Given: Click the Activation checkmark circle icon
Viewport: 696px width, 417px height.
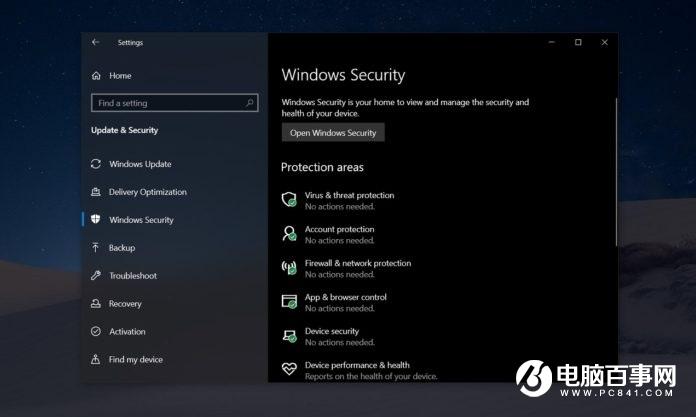Looking at the screenshot, I should pyautogui.click(x=96, y=331).
